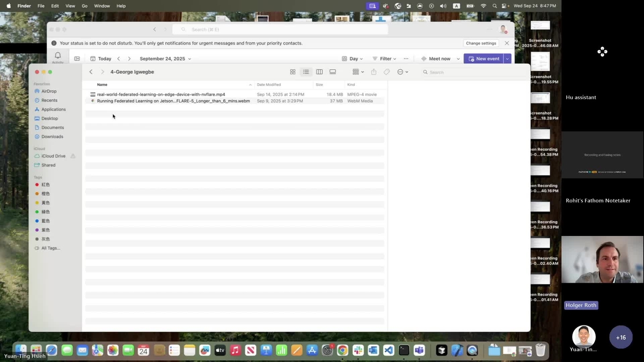This screenshot has height=362, width=644.
Task: Open the Apple menu
Action: tap(9, 6)
